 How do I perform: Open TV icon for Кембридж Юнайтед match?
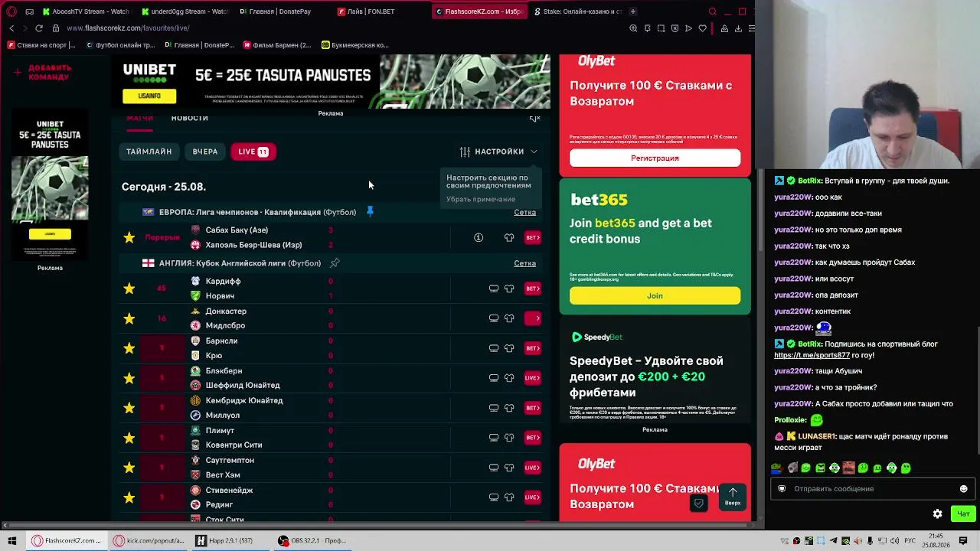pyautogui.click(x=494, y=408)
